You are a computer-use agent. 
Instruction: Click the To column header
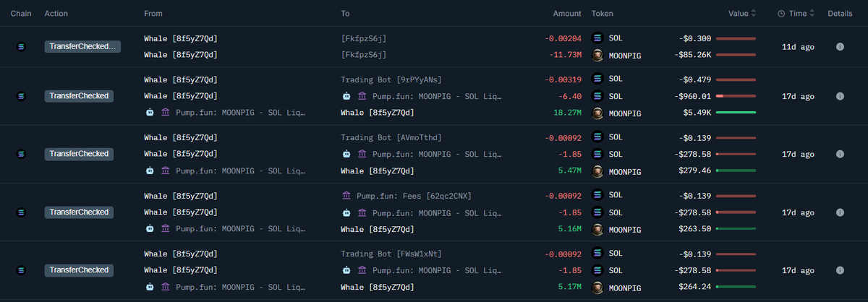(346, 14)
